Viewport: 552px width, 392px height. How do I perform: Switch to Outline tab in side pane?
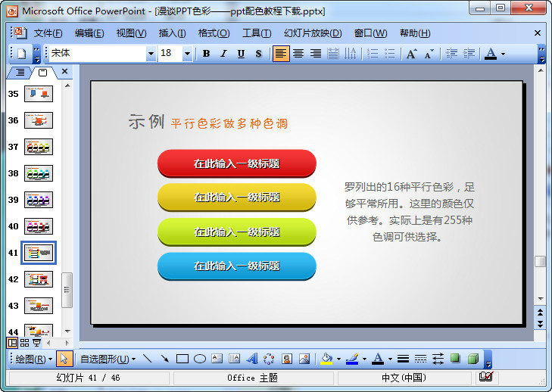pos(20,73)
